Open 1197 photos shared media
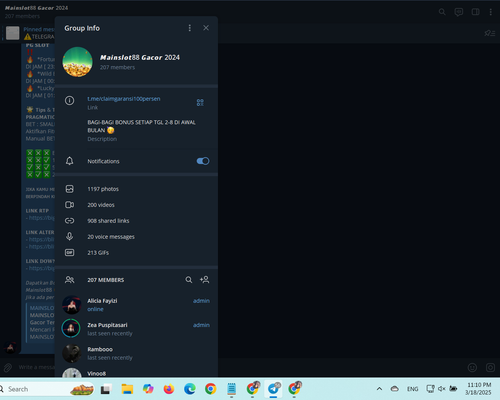The image size is (500, 400). 136,189
